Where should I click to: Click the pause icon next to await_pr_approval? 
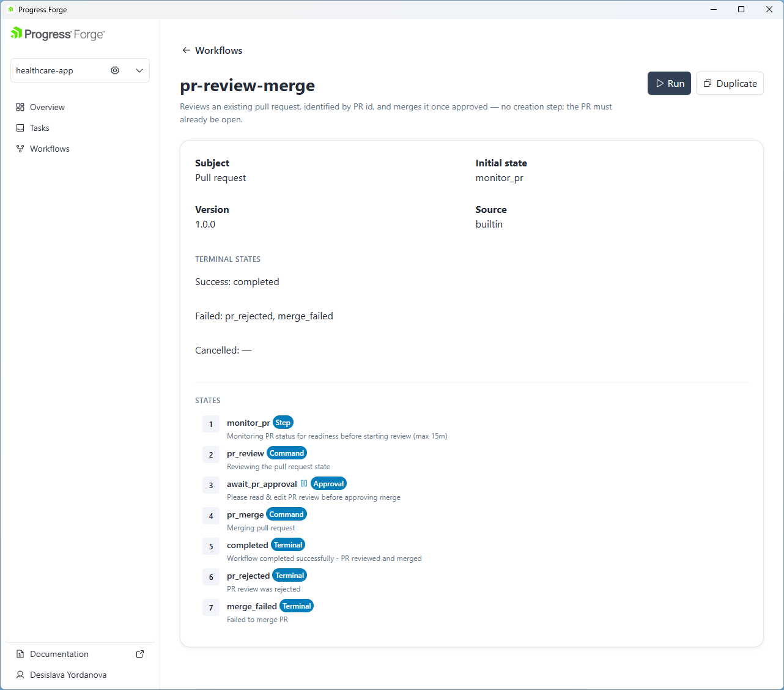(304, 483)
